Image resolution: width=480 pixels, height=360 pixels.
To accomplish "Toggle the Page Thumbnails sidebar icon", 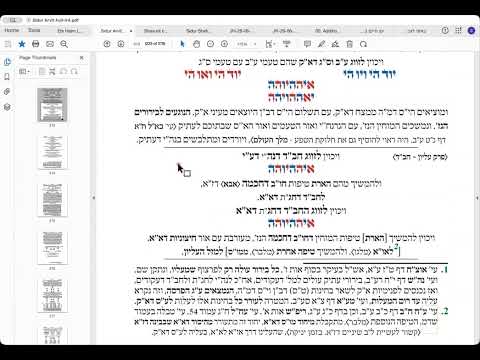I will (x=7, y=62).
